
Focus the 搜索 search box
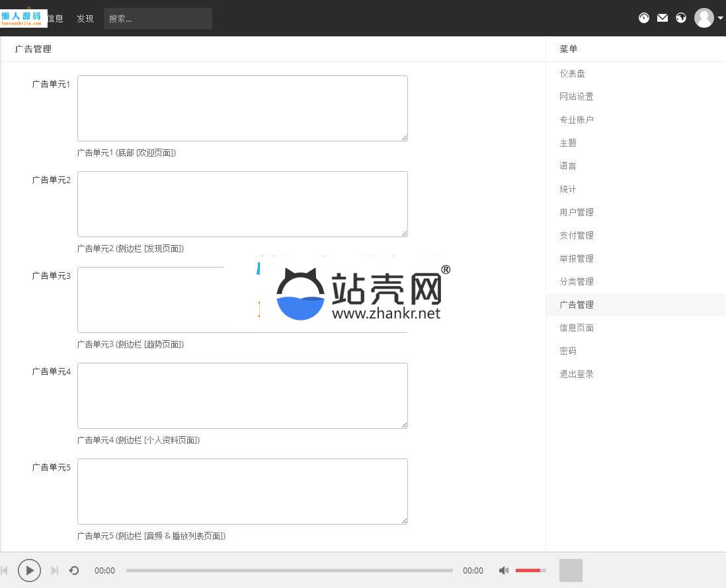coord(157,18)
